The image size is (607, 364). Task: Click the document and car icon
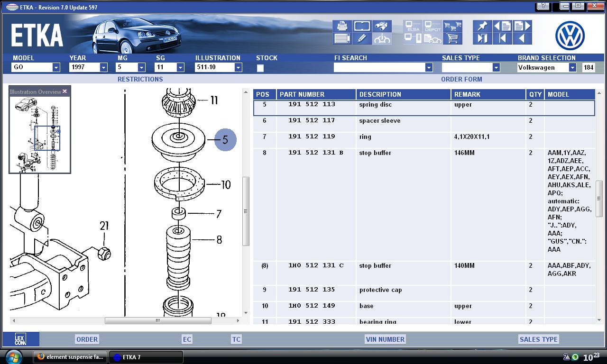[432, 38]
